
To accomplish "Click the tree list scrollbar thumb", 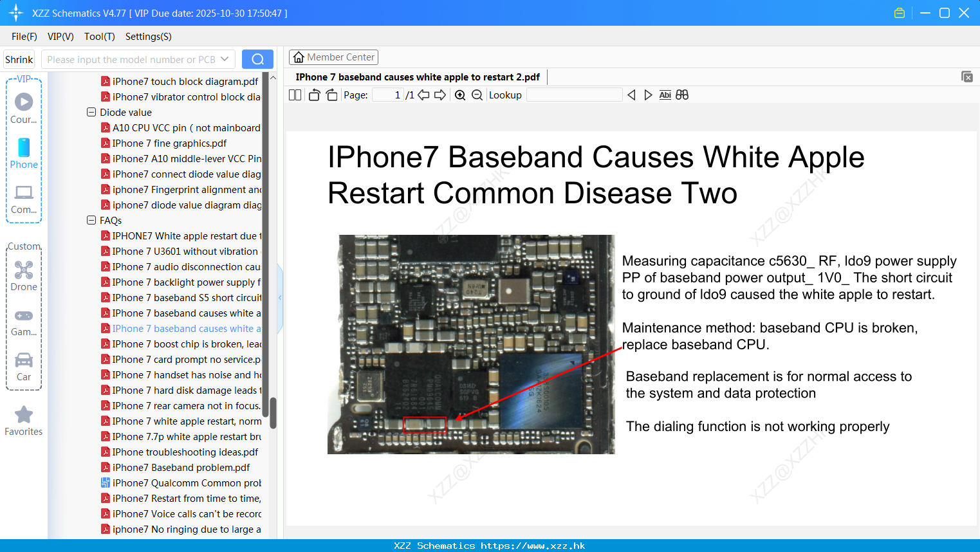I will click(x=273, y=413).
